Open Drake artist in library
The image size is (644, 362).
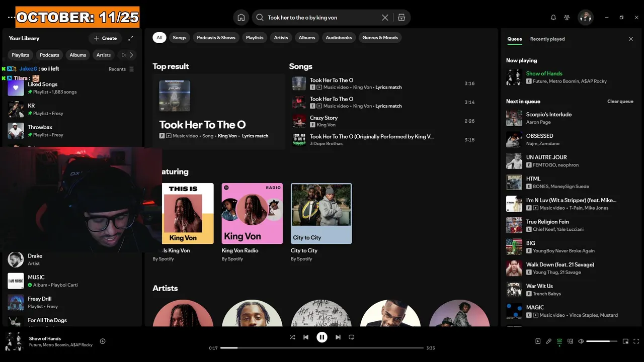[x=72, y=259]
